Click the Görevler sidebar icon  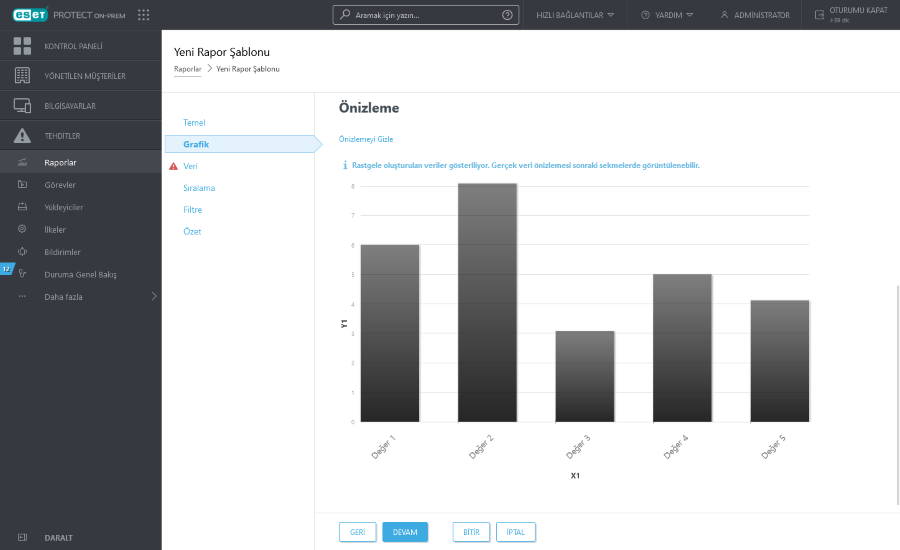[22, 185]
